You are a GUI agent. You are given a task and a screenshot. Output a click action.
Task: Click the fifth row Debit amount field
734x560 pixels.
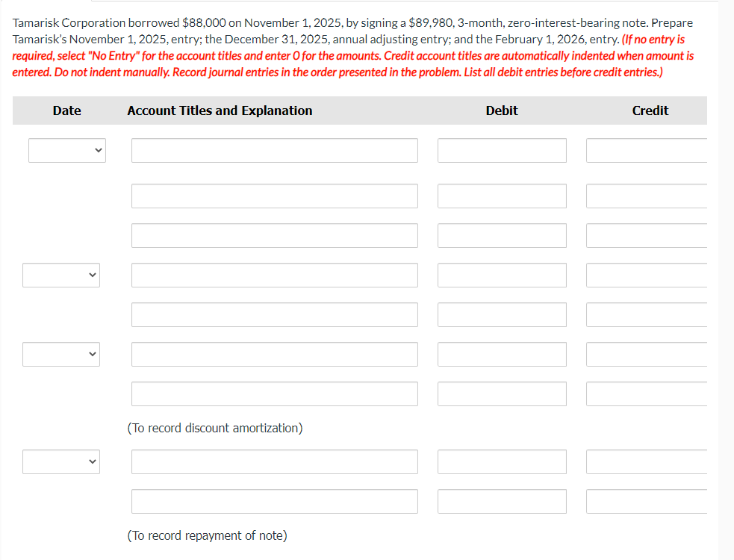(x=502, y=314)
